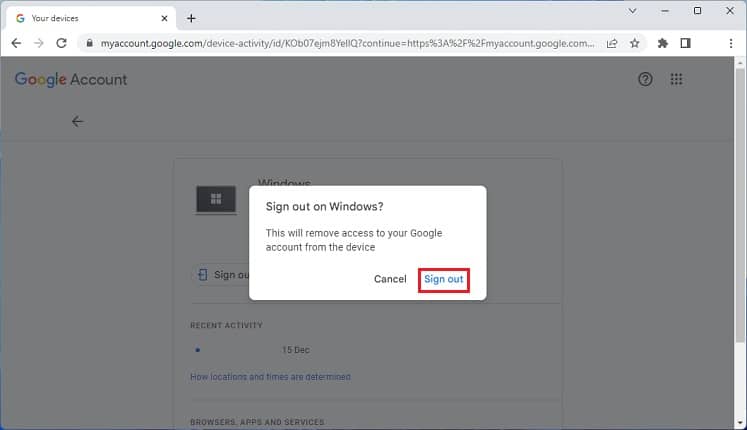Open How locations and times are determined
This screenshot has height=430, width=747.
pos(270,377)
